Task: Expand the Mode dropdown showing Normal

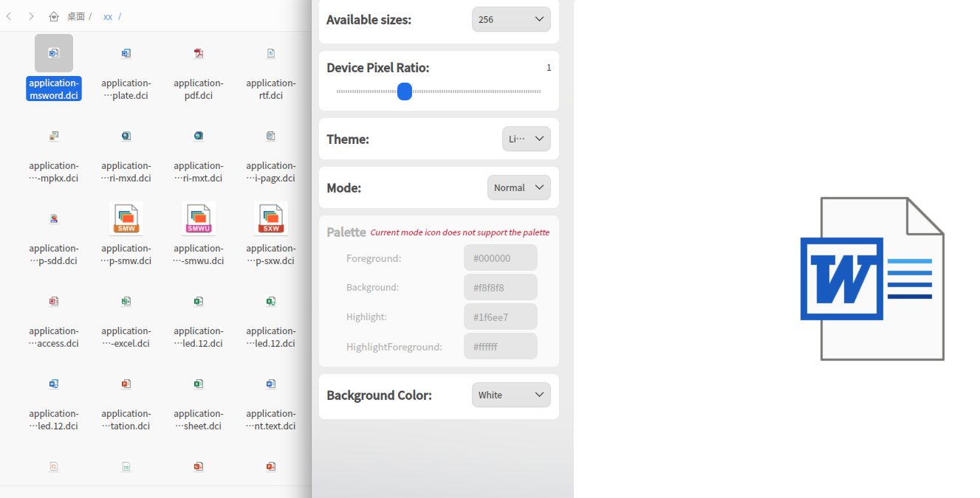Action: [x=519, y=187]
